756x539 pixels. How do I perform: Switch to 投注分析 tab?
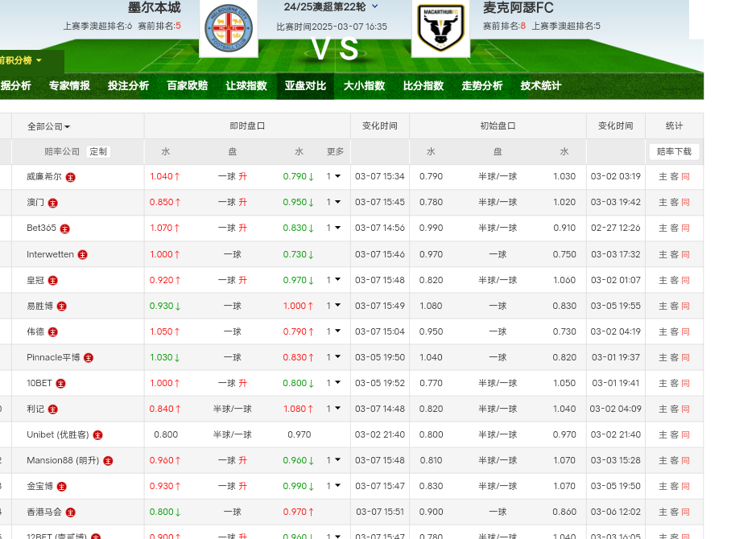point(128,86)
